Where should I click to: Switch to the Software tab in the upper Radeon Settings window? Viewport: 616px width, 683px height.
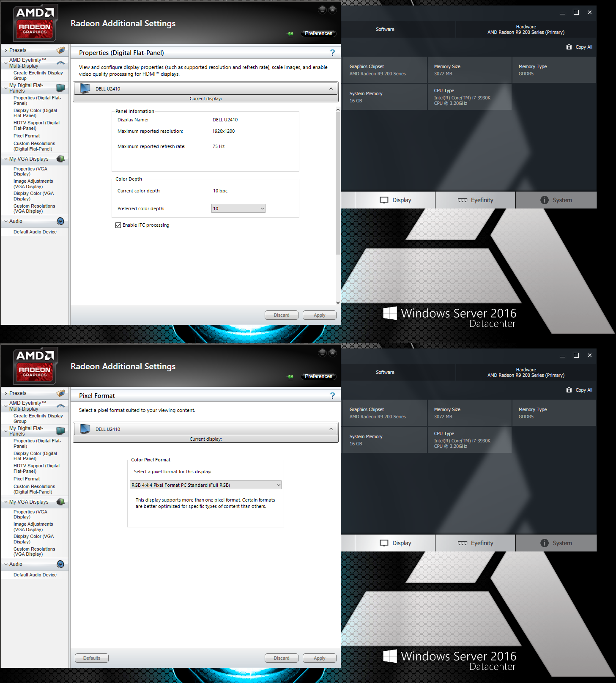click(x=385, y=29)
